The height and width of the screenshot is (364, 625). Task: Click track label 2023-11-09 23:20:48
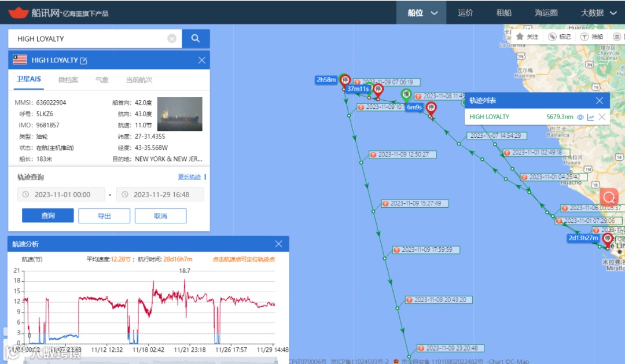(450, 348)
